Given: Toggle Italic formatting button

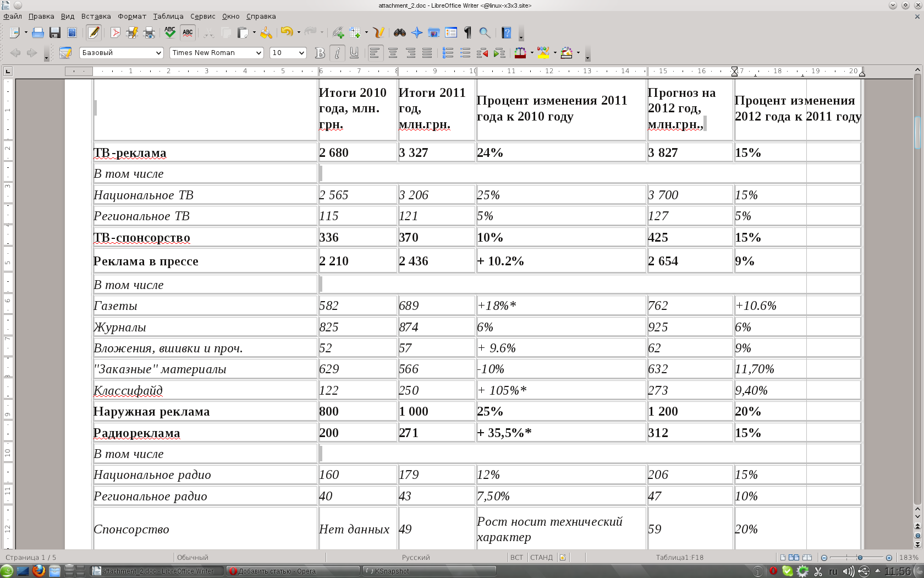Looking at the screenshot, I should point(337,53).
